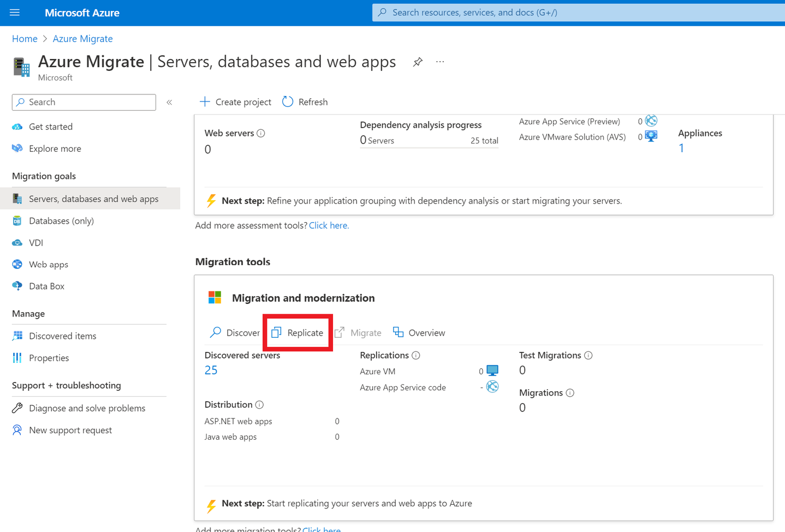Screen dimensions: 785x532
Task: Click the Microsoft Azure title
Action: (x=82, y=13)
